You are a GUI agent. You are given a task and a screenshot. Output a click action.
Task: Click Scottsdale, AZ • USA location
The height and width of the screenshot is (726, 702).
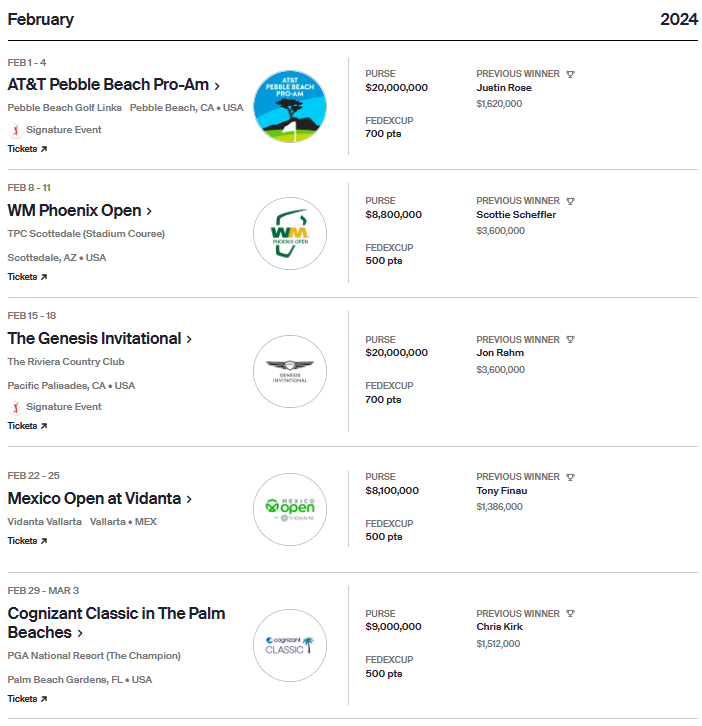(x=56, y=258)
